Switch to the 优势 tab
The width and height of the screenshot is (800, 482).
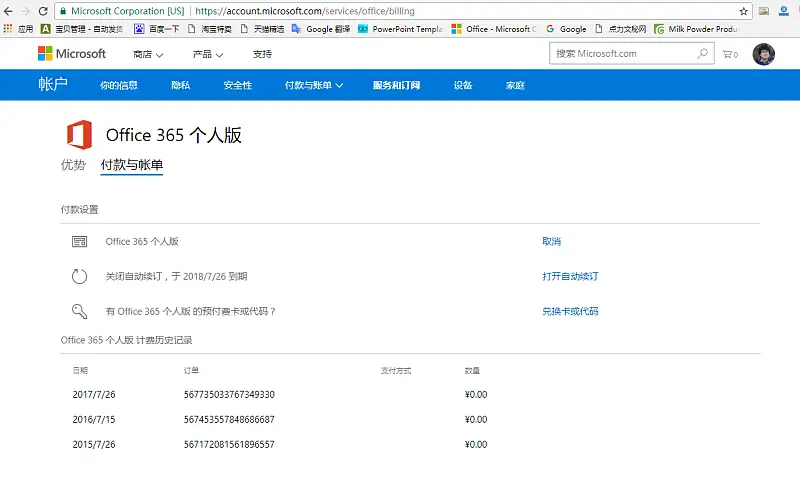(x=73, y=165)
